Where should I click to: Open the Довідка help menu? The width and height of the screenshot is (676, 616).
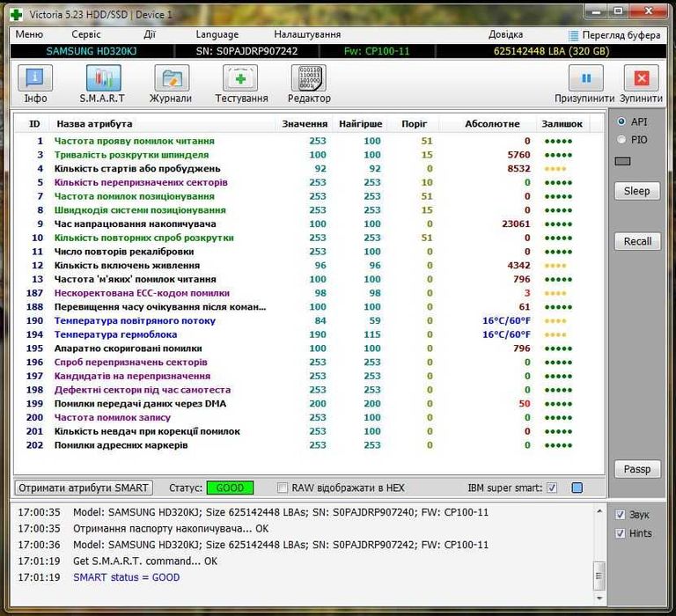click(x=506, y=34)
